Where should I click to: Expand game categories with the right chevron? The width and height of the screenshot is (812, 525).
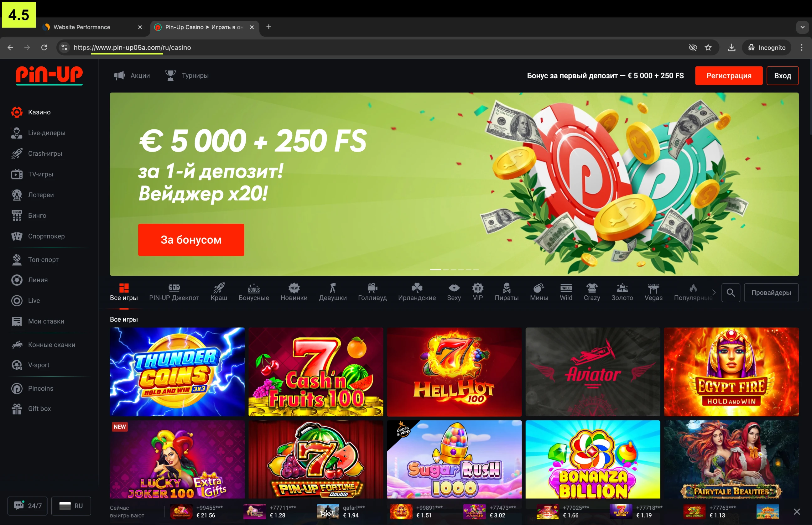[x=714, y=292]
